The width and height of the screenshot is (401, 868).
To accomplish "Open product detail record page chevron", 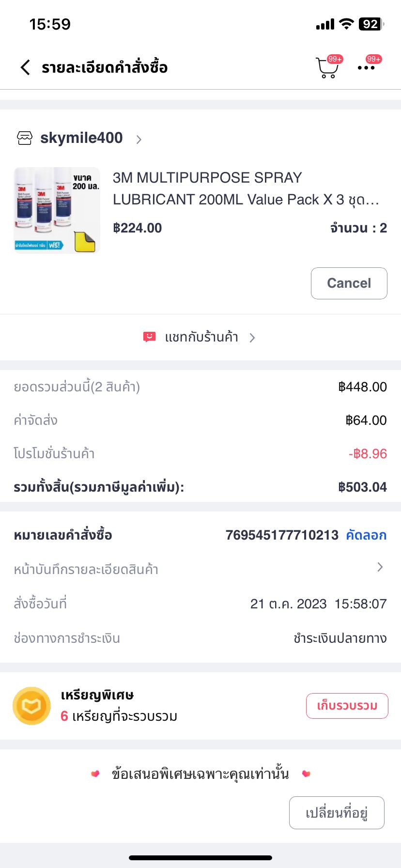I will (380, 567).
